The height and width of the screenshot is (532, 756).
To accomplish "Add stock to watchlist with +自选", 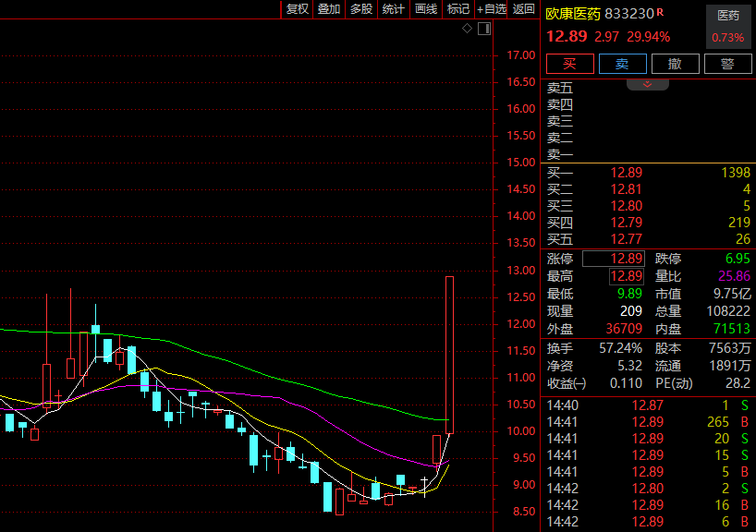I will (491, 9).
